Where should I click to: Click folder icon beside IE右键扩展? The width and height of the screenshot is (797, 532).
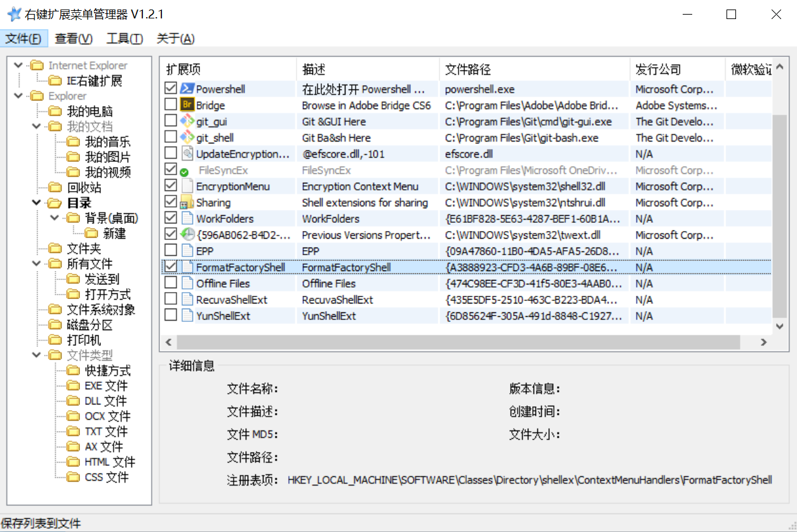click(x=56, y=81)
